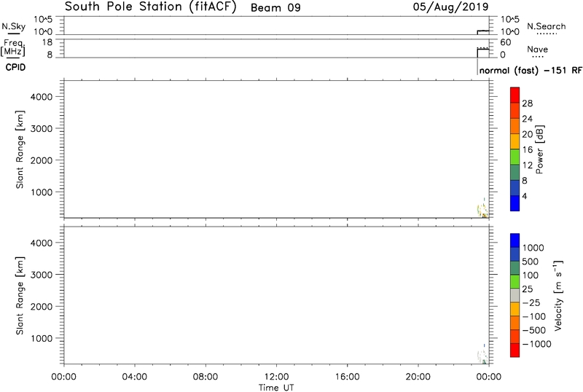Select the blue bottom segment of Power colorbar
583x392 pixels.
pos(515,203)
